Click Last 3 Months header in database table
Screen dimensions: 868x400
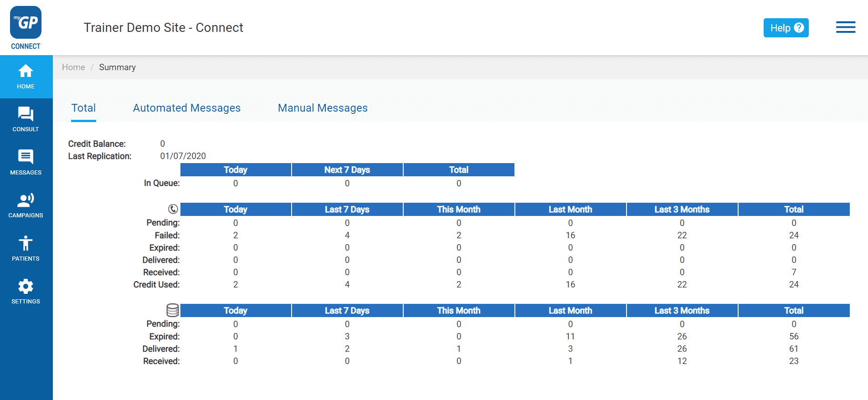tap(682, 311)
